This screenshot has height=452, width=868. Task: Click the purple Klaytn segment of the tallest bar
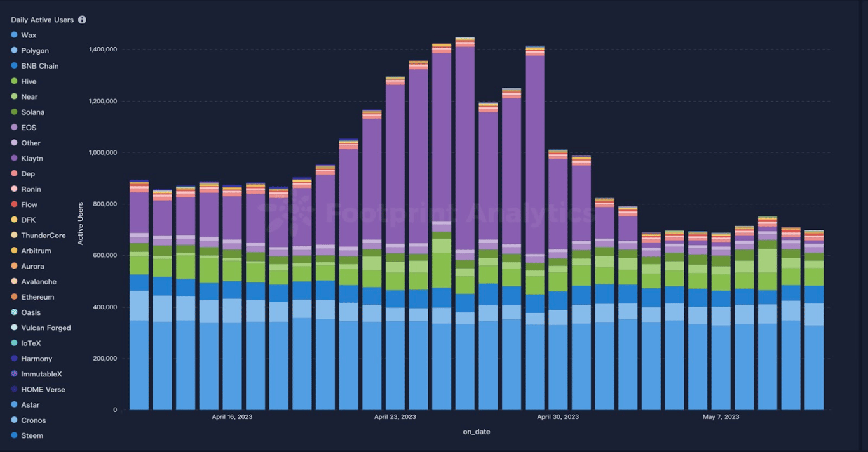pyautogui.click(x=465, y=148)
